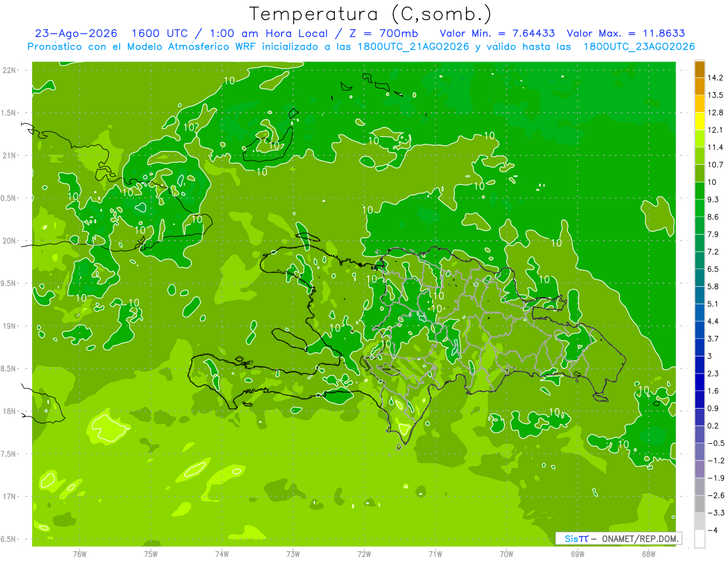Screen dimensions: 728x562
Task: Click the '13.5' colorbar value
Action: [x=716, y=95]
